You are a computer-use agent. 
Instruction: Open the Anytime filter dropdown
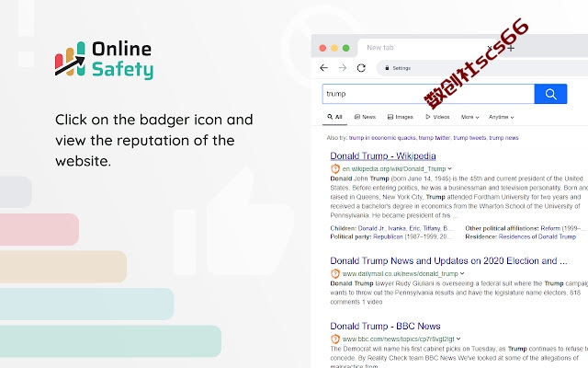(501, 117)
